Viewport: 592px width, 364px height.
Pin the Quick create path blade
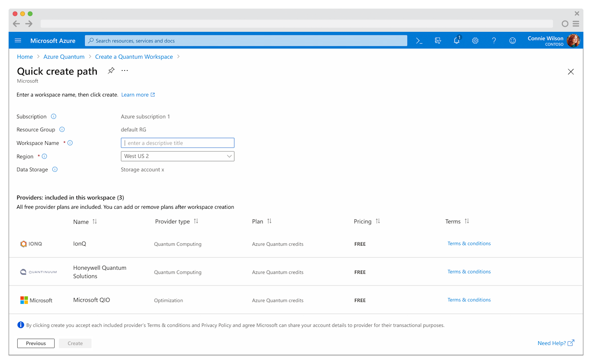coord(111,71)
